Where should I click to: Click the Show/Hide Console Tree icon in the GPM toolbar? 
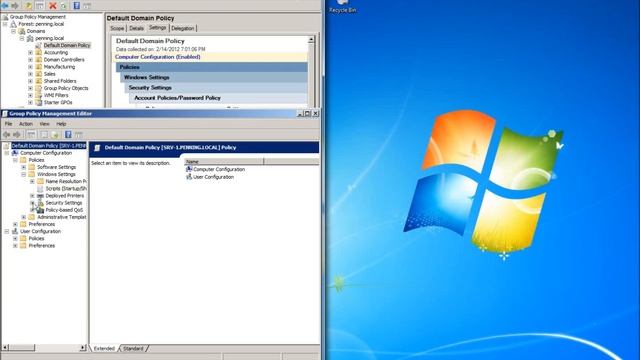click(x=40, y=5)
